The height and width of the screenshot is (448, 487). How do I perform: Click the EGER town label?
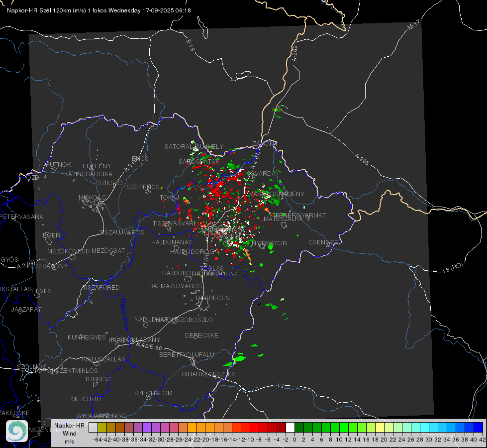[x=51, y=235]
